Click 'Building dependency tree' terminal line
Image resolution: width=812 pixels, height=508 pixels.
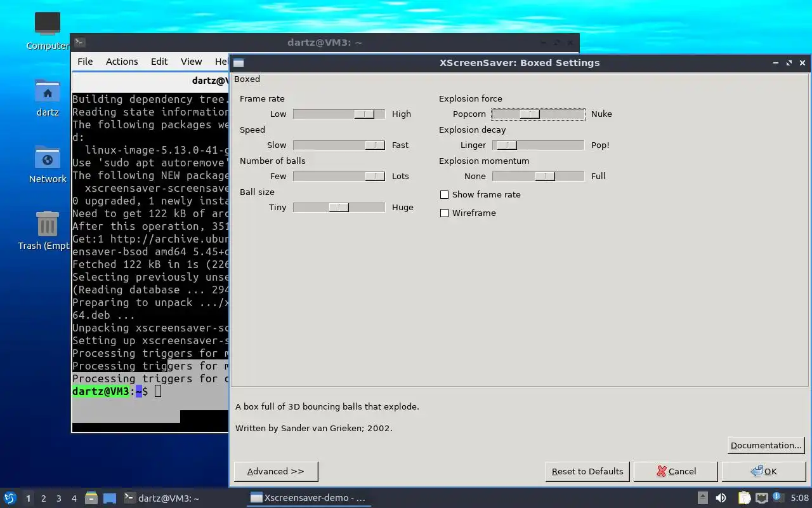(150, 99)
